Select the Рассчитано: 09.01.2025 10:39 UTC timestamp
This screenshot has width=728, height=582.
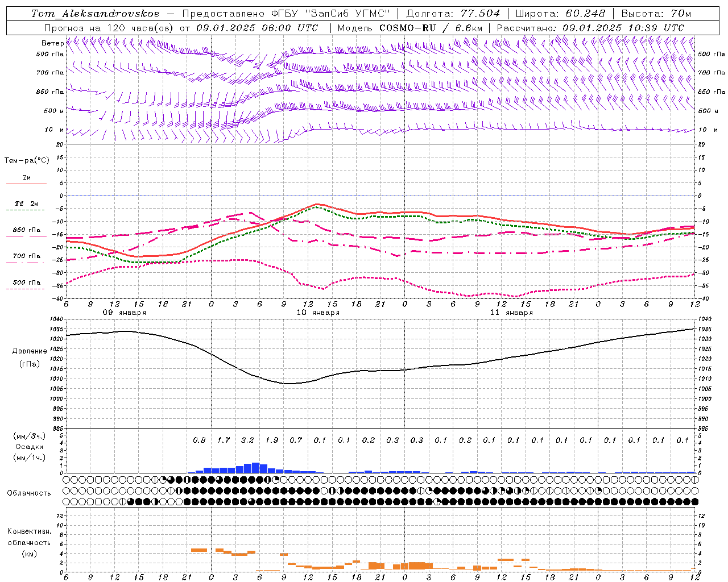point(590,28)
